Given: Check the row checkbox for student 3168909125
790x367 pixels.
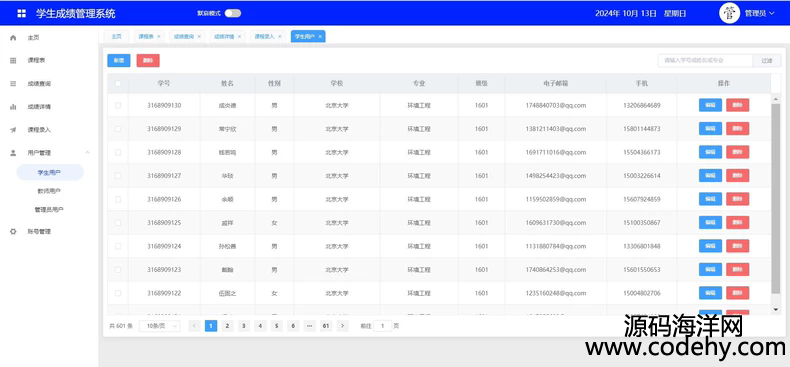Looking at the screenshot, I should (x=118, y=223).
